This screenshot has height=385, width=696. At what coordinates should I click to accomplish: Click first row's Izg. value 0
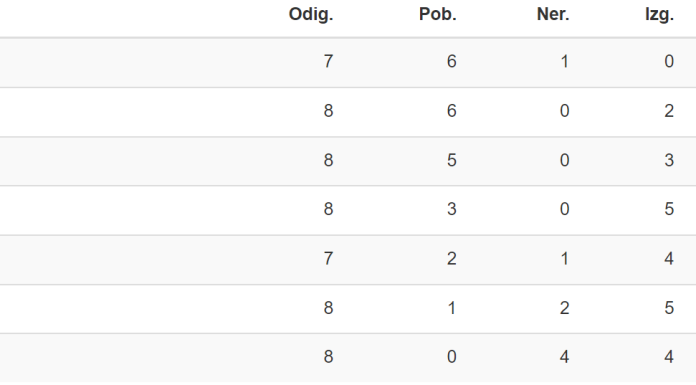(x=669, y=61)
